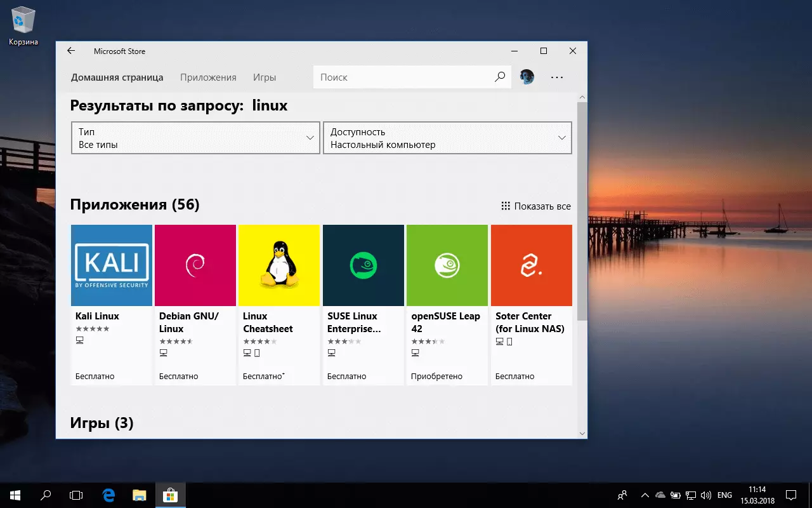Open taskbar search magnifier

tap(46, 495)
